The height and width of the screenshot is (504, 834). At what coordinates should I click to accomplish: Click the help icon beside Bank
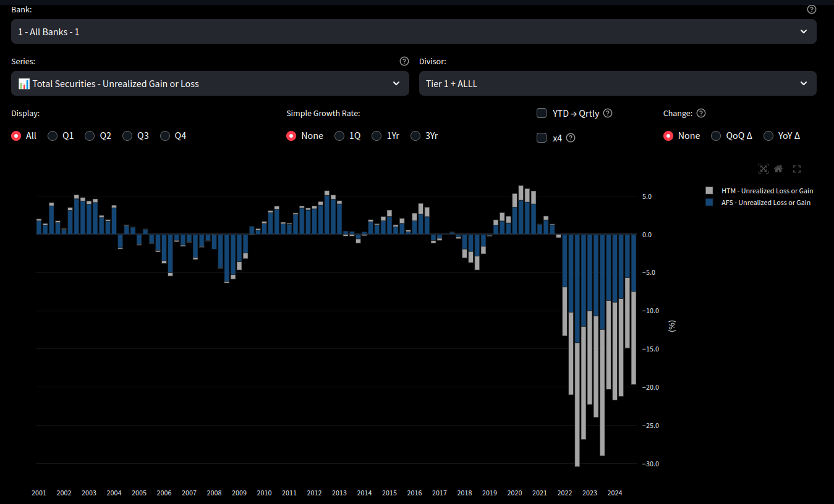(x=812, y=9)
